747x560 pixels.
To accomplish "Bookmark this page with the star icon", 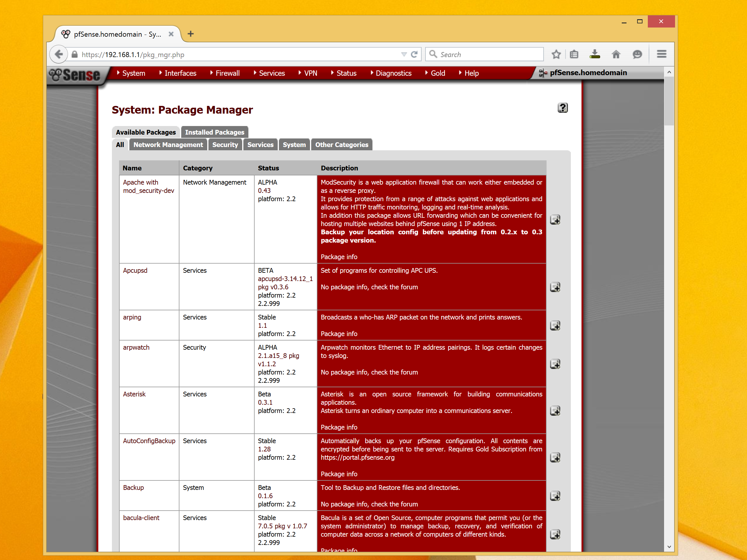I will point(556,54).
